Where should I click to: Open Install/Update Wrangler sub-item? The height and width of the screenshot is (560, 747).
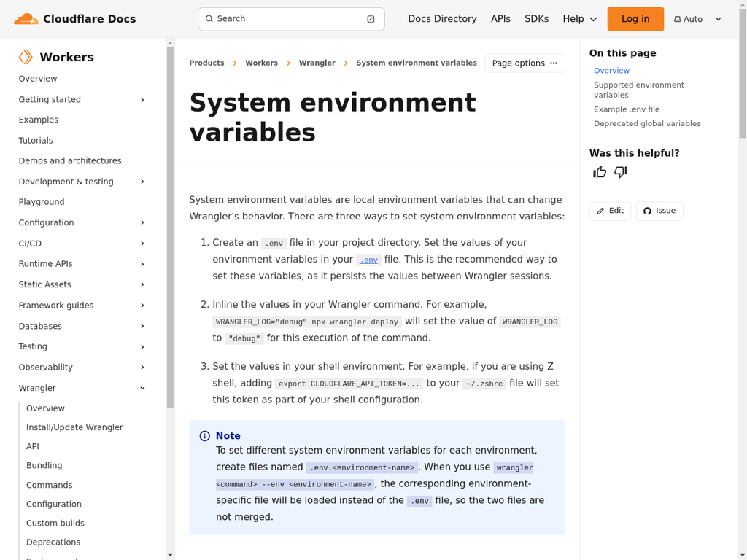pyautogui.click(x=74, y=427)
